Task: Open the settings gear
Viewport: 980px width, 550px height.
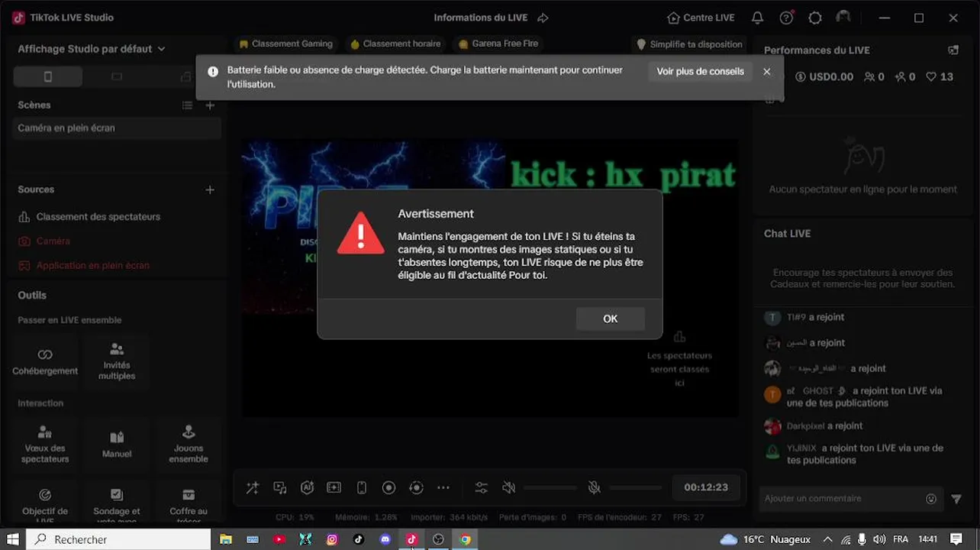Action: pos(815,18)
